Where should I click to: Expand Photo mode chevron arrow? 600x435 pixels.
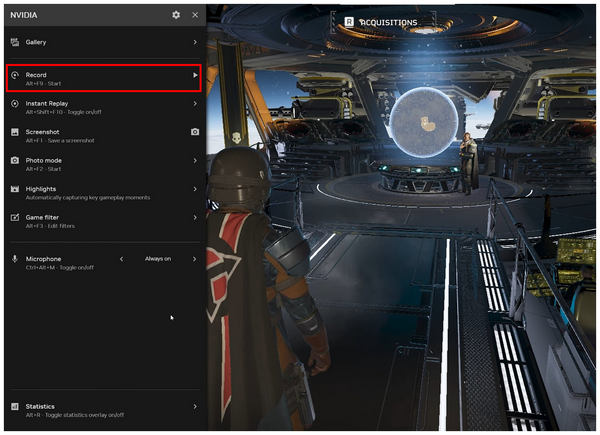coord(195,160)
